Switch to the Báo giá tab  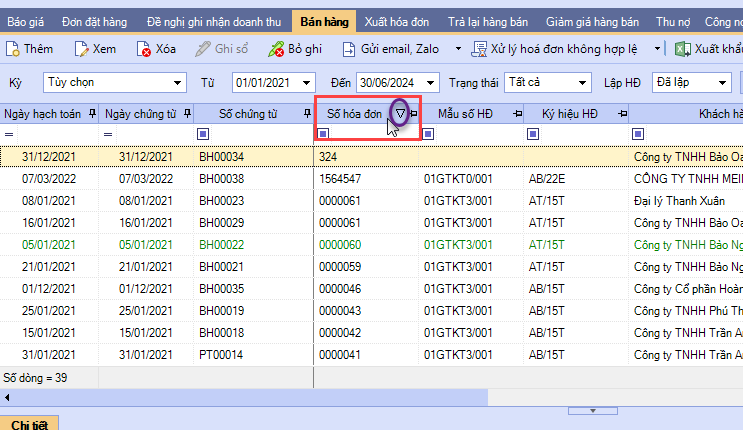pos(26,22)
